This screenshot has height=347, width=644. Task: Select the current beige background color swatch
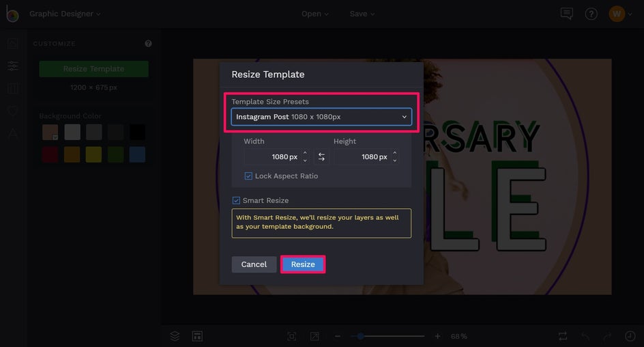(50, 133)
